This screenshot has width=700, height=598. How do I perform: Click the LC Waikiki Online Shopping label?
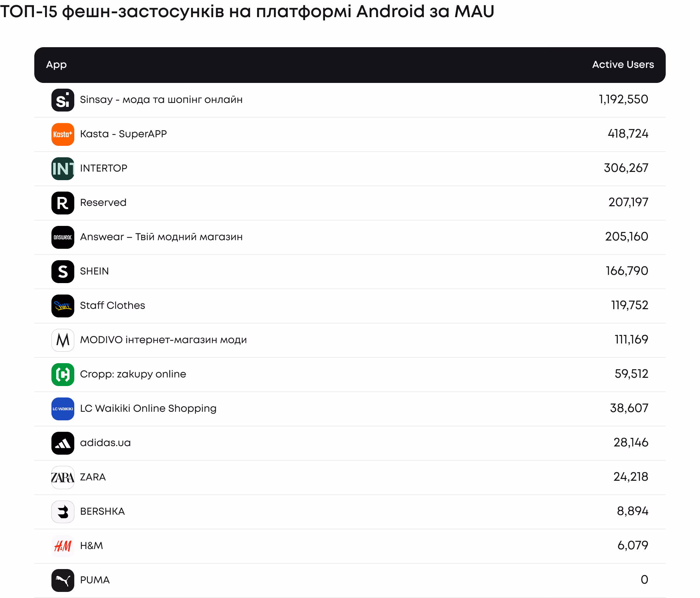coord(148,409)
